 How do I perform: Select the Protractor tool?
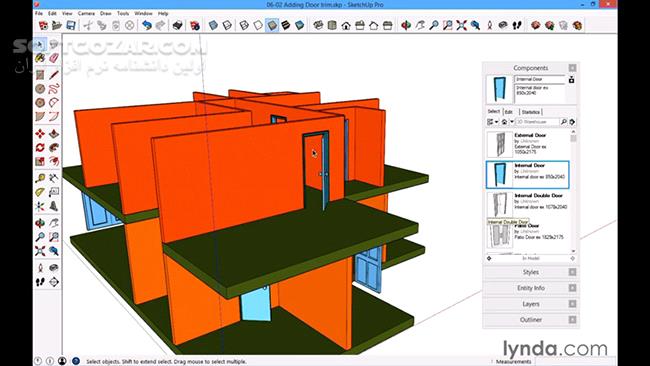(x=40, y=192)
